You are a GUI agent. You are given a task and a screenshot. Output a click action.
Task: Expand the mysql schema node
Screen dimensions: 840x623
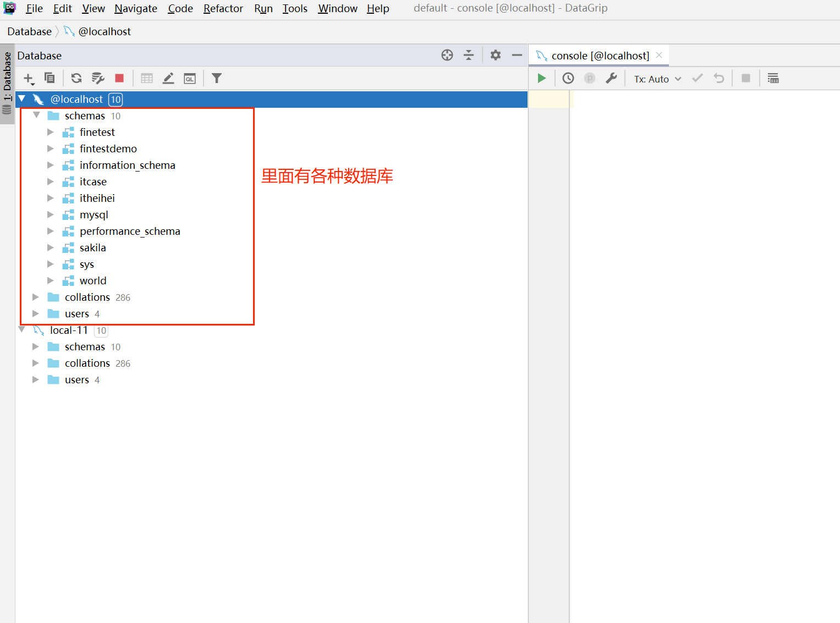click(50, 214)
